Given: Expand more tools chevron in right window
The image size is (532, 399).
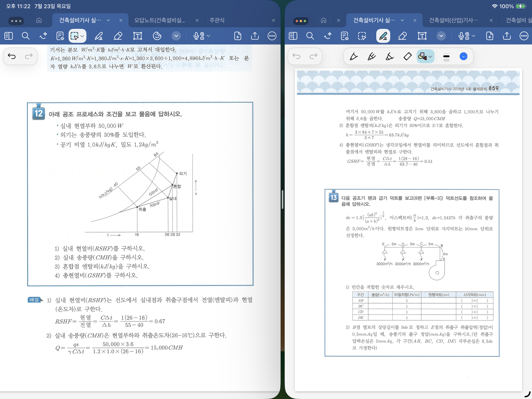Looking at the screenshot, I should (x=441, y=36).
